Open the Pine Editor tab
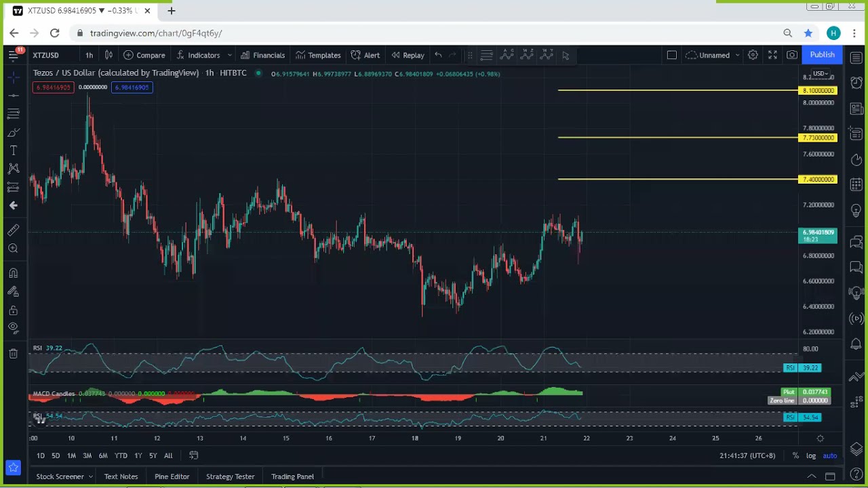868x488 pixels. pos(172,476)
